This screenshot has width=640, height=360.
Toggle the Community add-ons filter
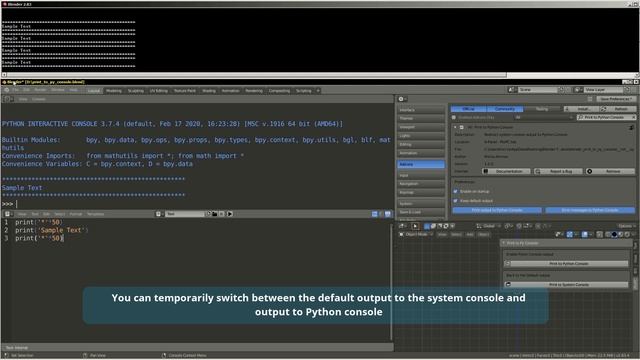coord(504,109)
